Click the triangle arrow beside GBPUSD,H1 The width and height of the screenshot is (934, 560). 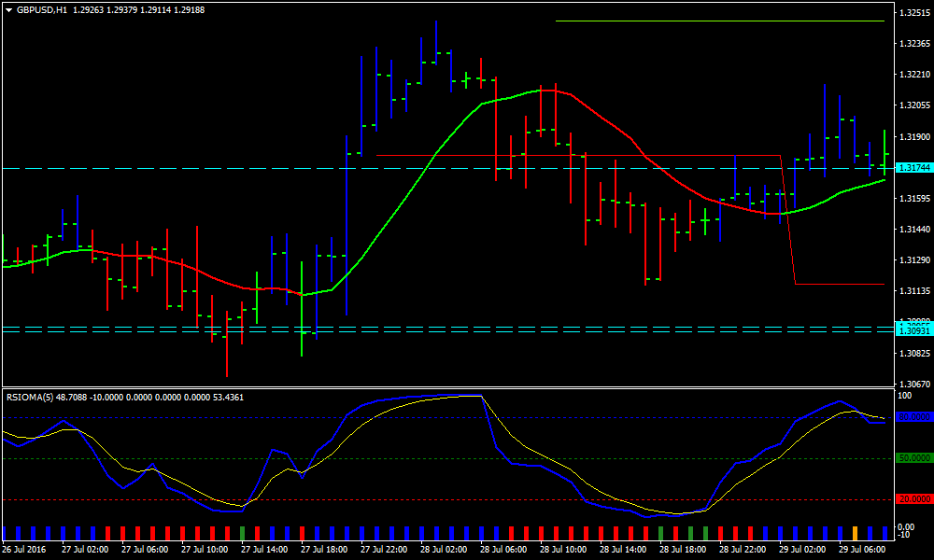[8, 9]
